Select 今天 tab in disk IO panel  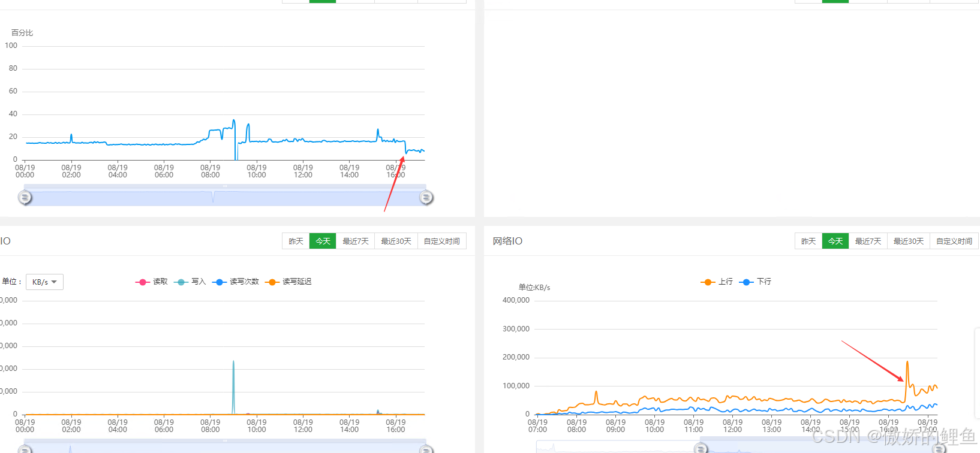[x=323, y=241]
